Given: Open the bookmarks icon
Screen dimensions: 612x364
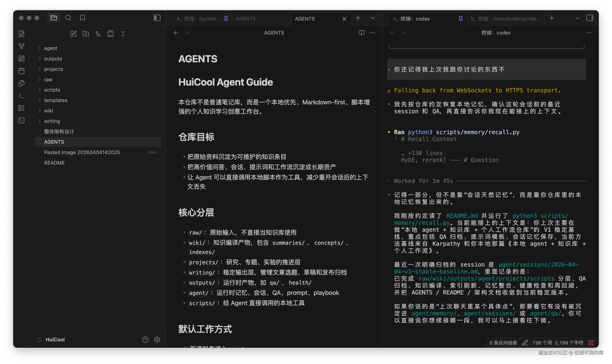Looking at the screenshot, I should (83, 18).
